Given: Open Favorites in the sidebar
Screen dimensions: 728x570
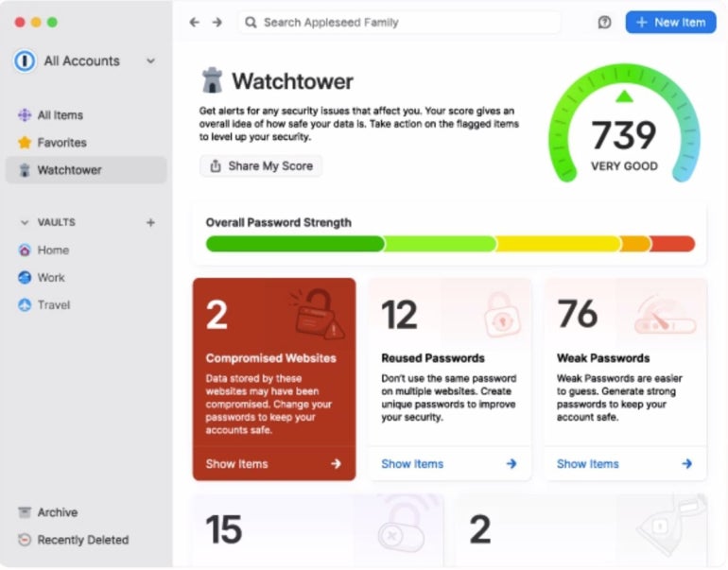Looking at the screenshot, I should tap(61, 143).
